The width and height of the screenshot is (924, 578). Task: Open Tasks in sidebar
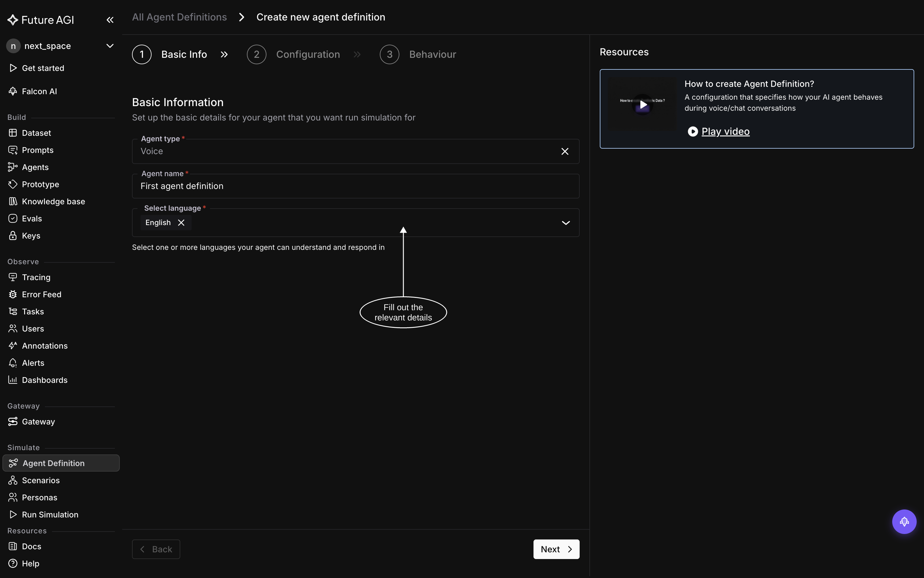point(33,312)
